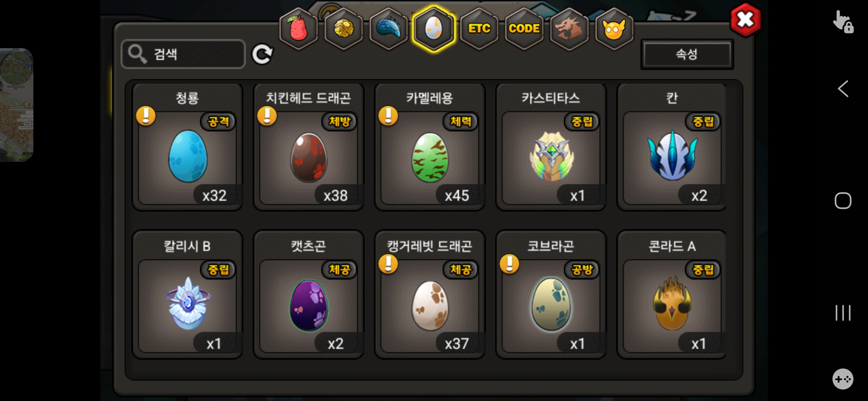The width and height of the screenshot is (868, 401).
Task: Open the red fruit food tab
Action: point(298,29)
